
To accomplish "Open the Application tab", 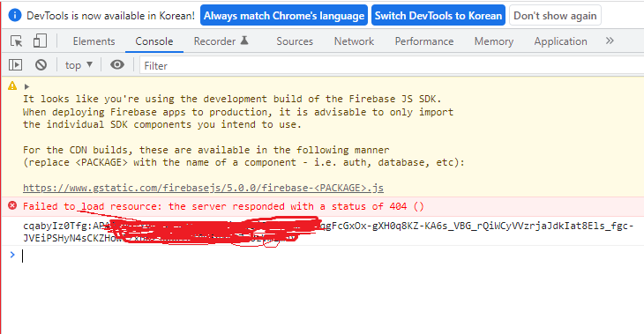I will [560, 41].
